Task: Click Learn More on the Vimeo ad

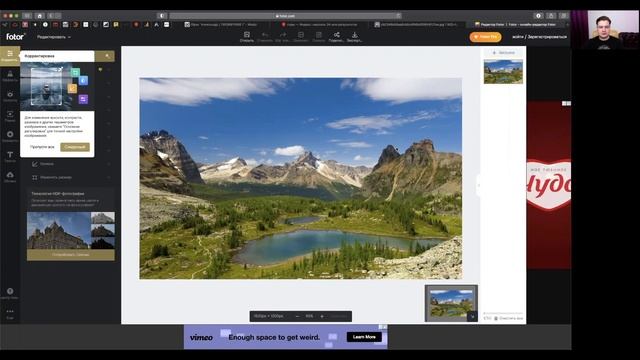Action: (364, 337)
